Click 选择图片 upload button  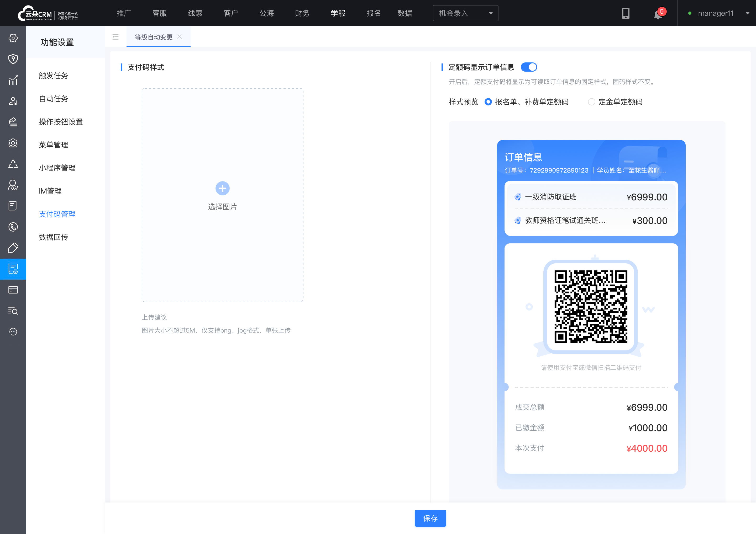tap(223, 195)
